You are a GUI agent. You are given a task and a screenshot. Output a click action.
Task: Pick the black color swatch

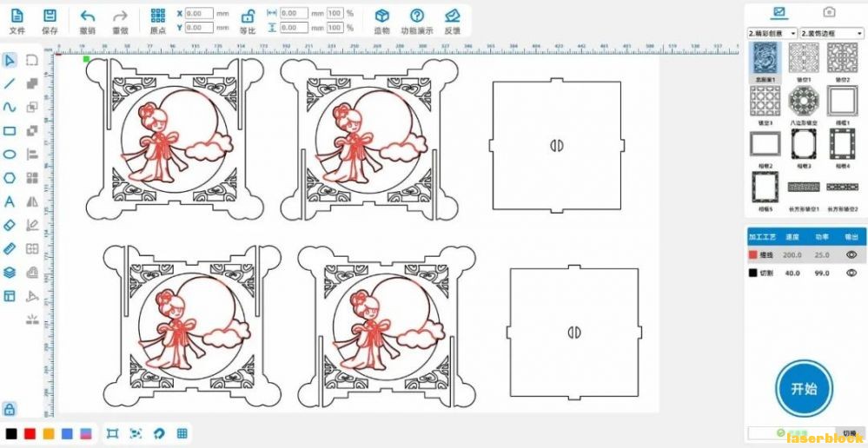11,433
